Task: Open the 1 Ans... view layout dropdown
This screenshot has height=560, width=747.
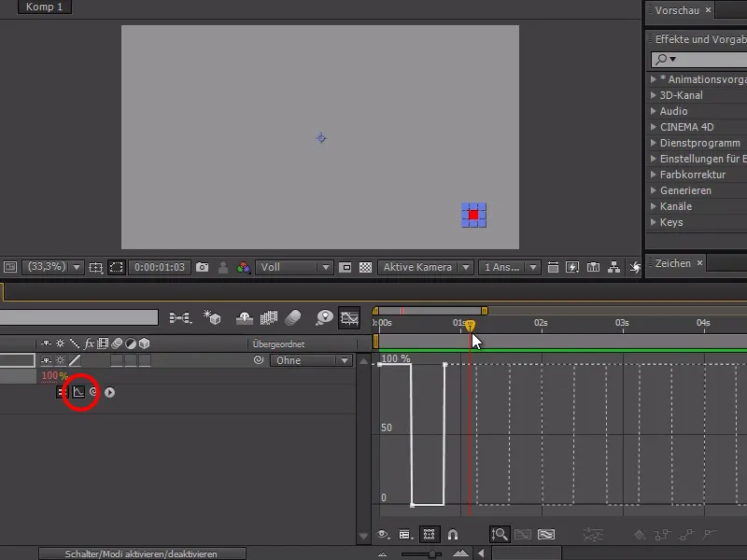Action: pyautogui.click(x=509, y=267)
